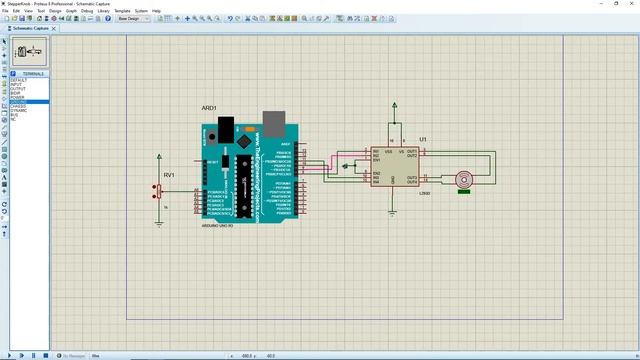Viewport: 640px width, 360px height.
Task: Select the Junction Dot mode tool
Action: [x=4, y=56]
